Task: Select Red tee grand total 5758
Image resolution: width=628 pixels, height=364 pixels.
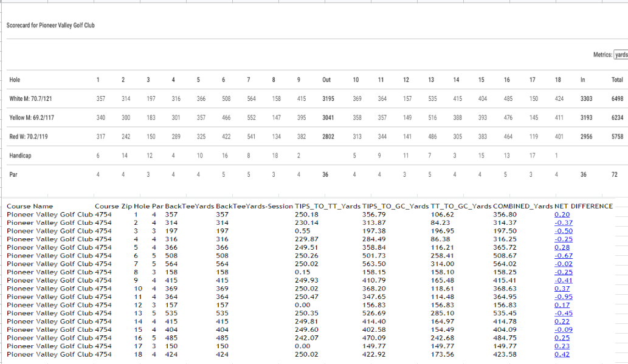Action: click(617, 137)
